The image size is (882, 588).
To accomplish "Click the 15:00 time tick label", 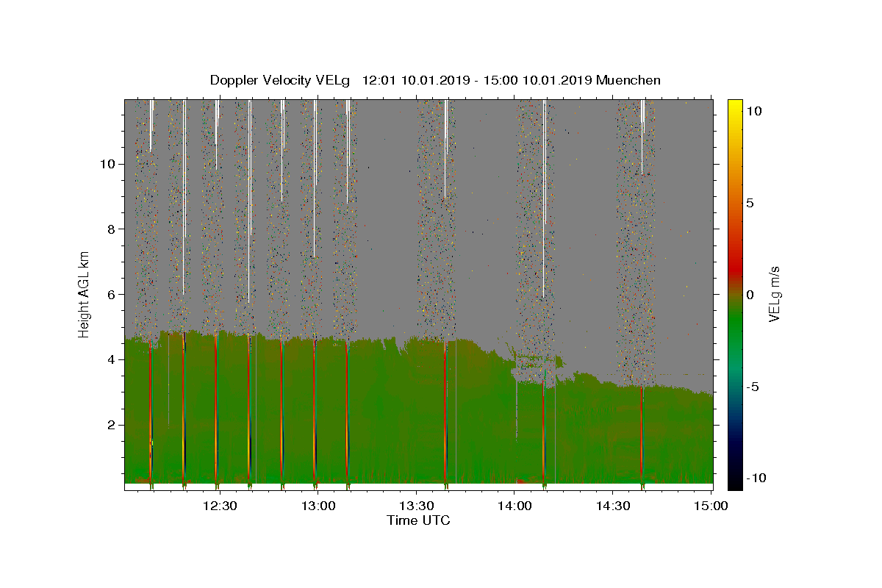I will [x=711, y=506].
